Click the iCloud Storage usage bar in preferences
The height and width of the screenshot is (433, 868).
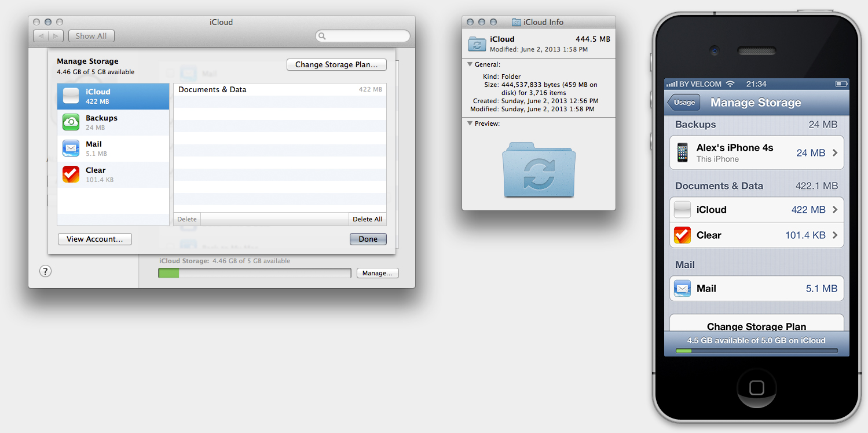(254, 273)
